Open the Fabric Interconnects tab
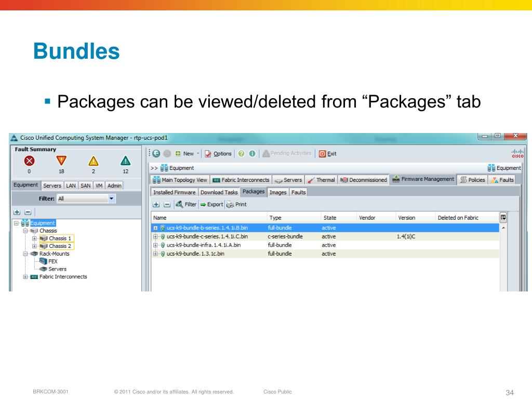 point(241,180)
